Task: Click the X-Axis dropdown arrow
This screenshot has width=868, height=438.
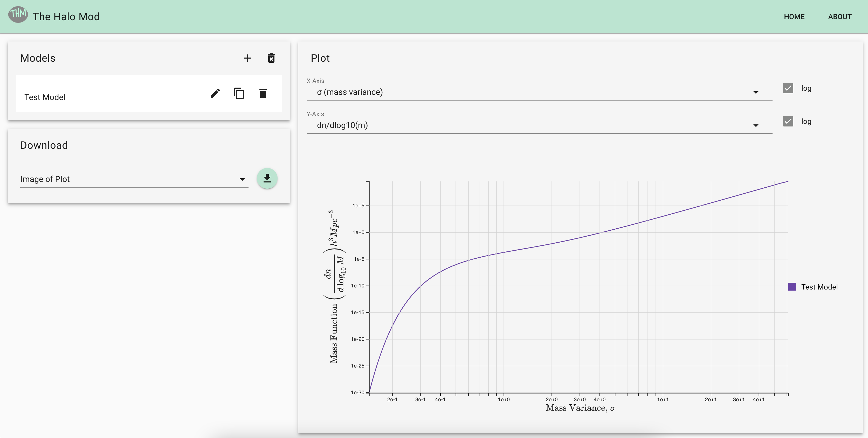Action: pyautogui.click(x=756, y=92)
